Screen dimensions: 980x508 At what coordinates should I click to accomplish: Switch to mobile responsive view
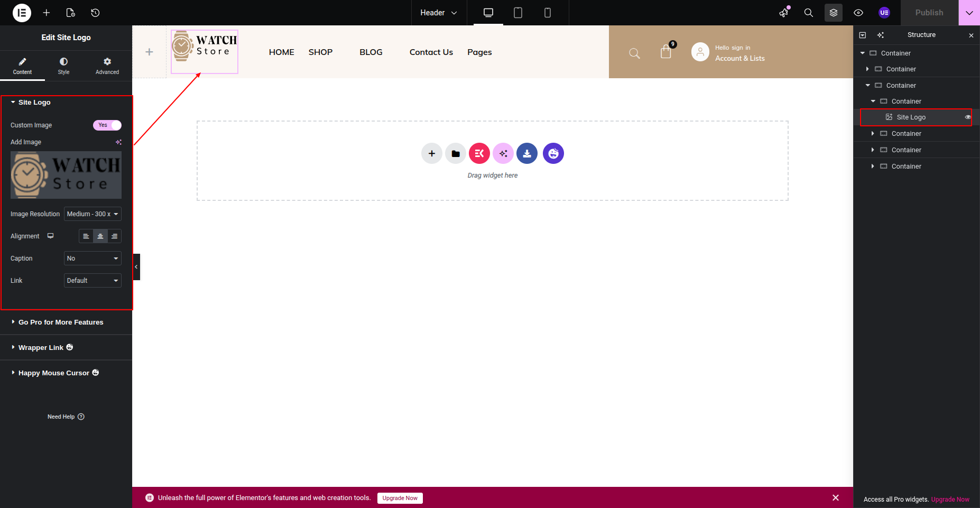pyautogui.click(x=548, y=13)
